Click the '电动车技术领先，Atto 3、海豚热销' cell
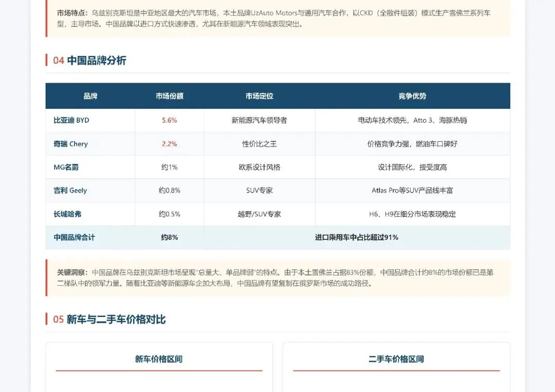The image size is (555, 392). click(x=412, y=120)
